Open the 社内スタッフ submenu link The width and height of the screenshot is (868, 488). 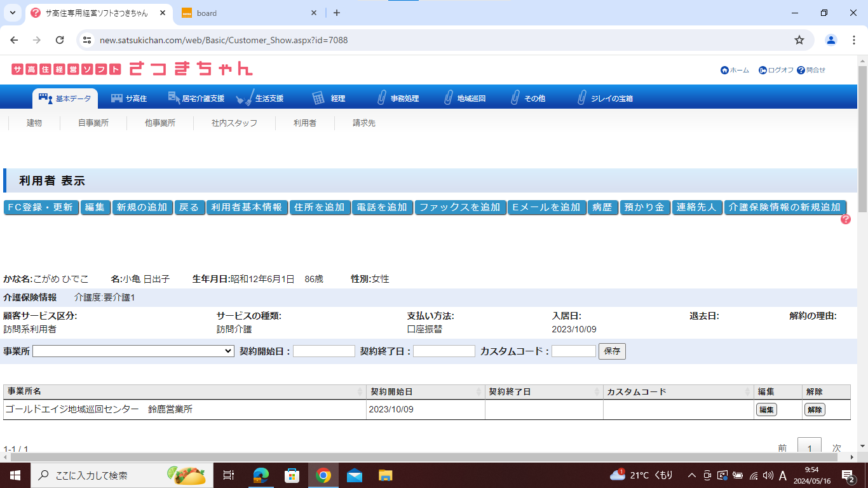click(x=234, y=123)
